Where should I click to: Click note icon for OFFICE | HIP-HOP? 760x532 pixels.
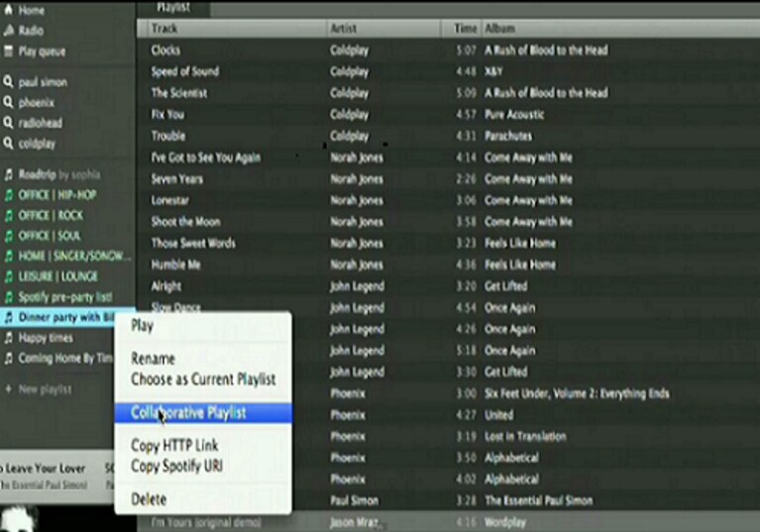(8, 195)
